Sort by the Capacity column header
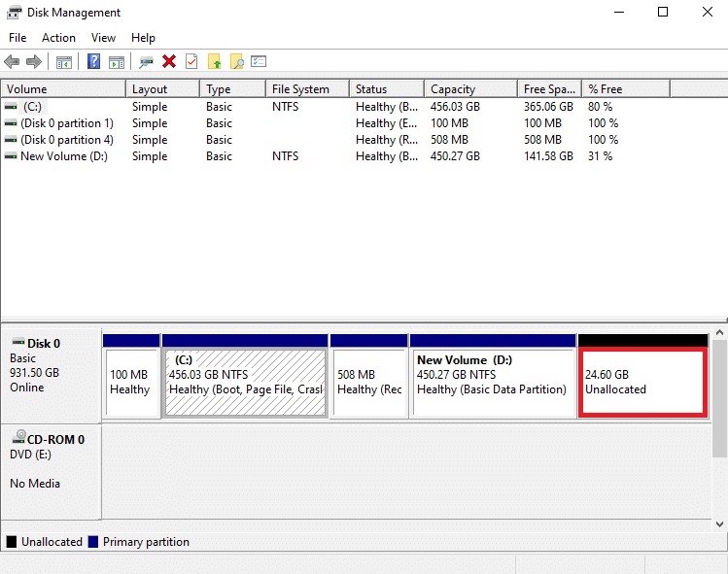This screenshot has height=574, width=728. pyautogui.click(x=471, y=88)
